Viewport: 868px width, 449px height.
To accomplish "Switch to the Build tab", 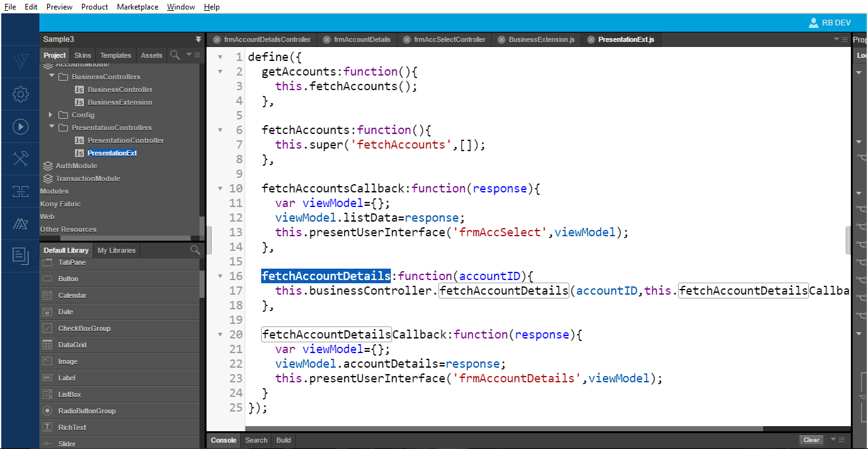I will click(283, 440).
